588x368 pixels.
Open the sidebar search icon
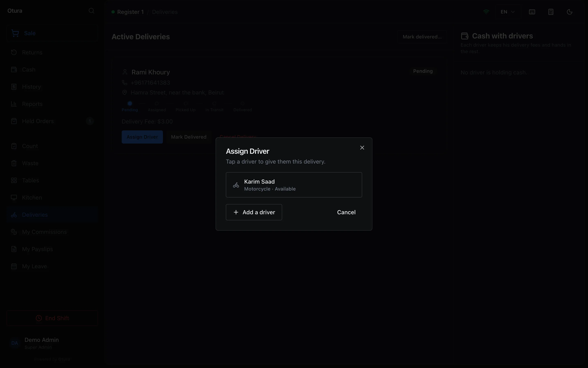(91, 11)
